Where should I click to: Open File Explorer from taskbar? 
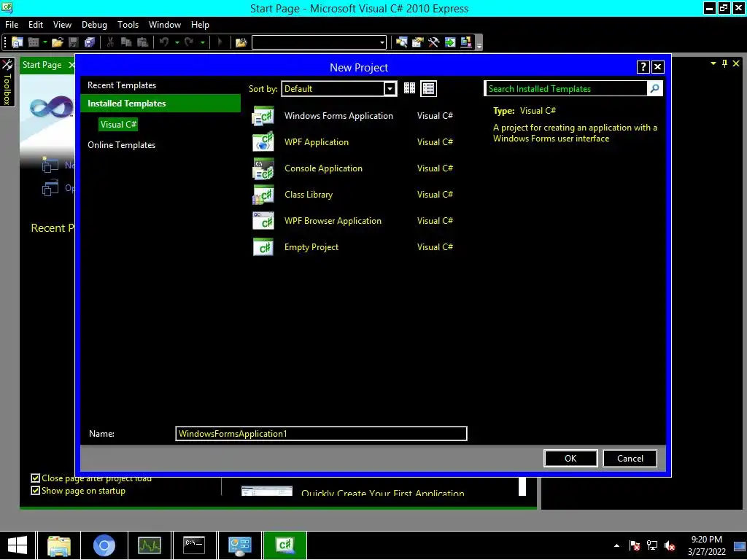click(59, 545)
